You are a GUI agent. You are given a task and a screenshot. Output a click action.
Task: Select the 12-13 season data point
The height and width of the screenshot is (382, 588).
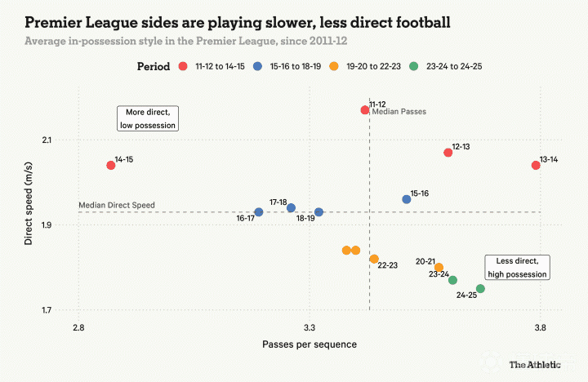[x=448, y=153]
